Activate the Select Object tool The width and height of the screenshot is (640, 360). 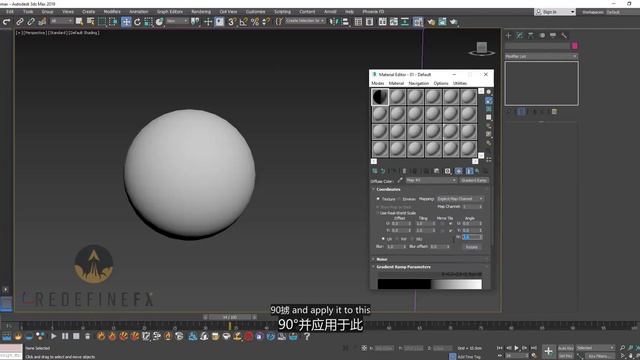[x=79, y=22]
